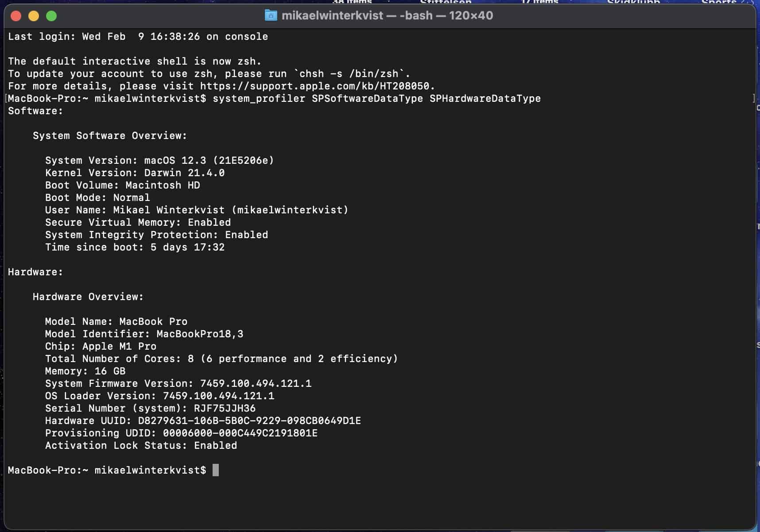
Task: Click the 'Serial Number (system): RJF75JJH36' line
Action: point(150,409)
